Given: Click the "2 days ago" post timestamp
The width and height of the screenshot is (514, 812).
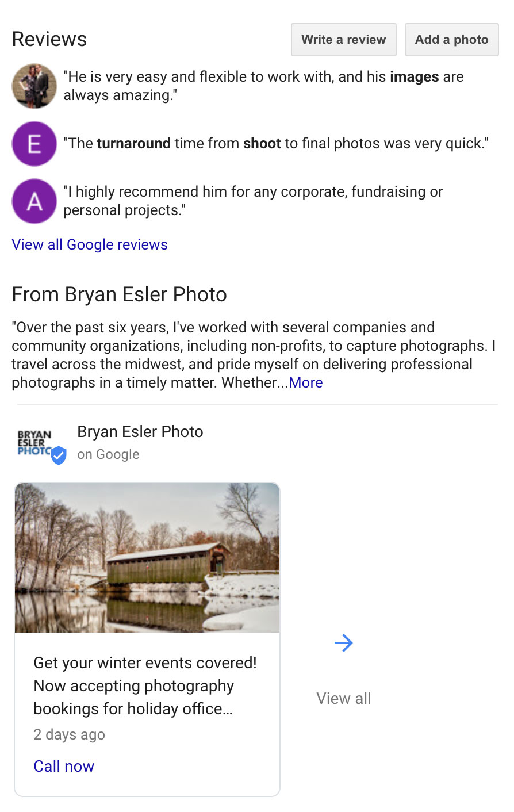Looking at the screenshot, I should pos(69,734).
